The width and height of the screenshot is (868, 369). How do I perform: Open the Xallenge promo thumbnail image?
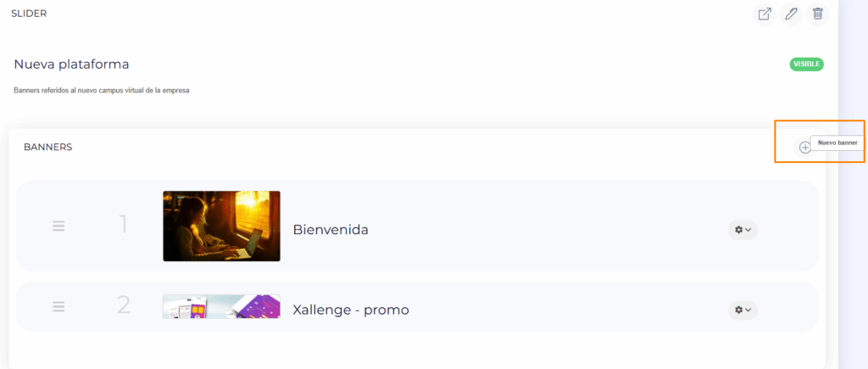pyautogui.click(x=221, y=306)
